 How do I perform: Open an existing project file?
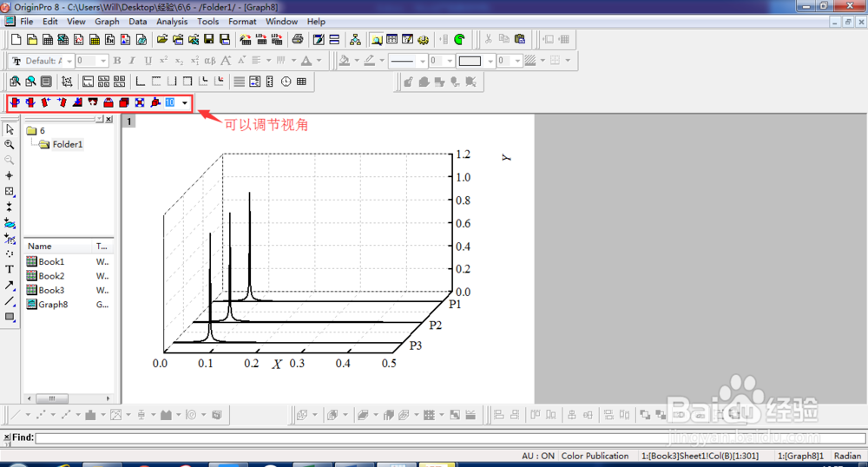(161, 39)
